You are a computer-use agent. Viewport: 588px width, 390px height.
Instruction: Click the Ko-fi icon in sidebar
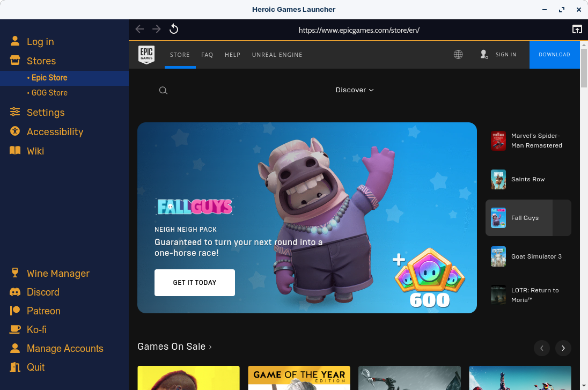15,329
